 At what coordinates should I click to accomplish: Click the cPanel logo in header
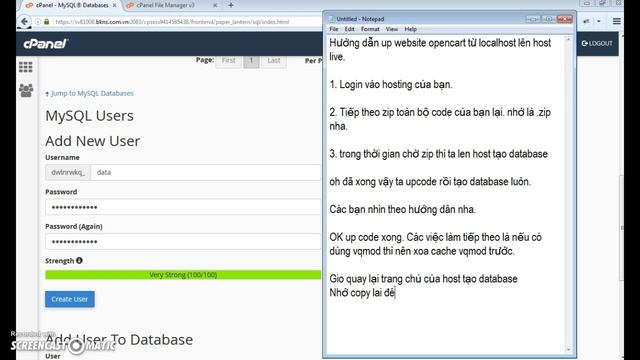coord(45,44)
